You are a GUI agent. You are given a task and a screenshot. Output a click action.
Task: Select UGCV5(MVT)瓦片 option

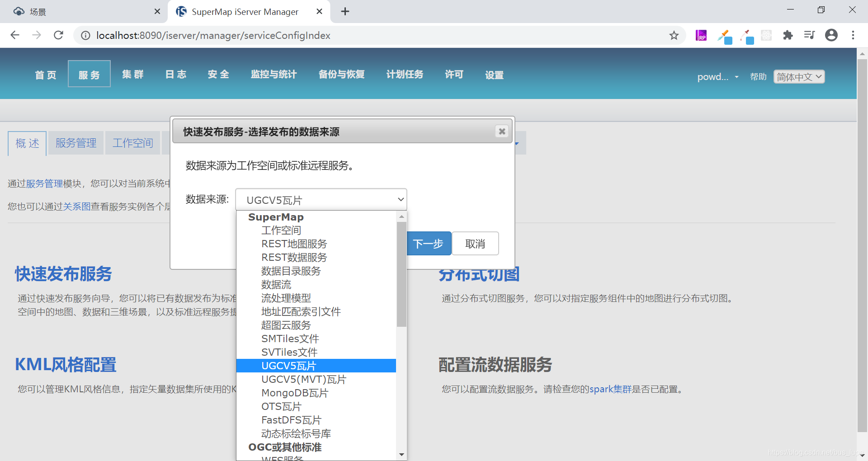(316, 380)
